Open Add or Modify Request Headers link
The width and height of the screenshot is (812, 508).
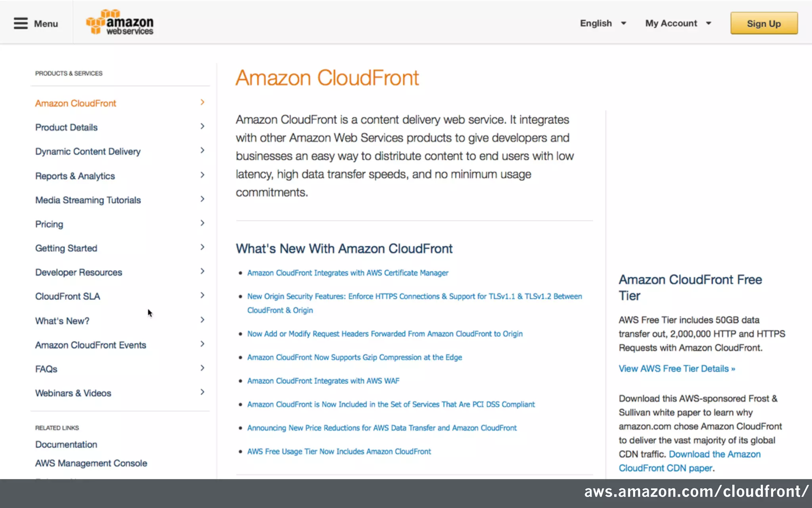pyautogui.click(x=385, y=334)
